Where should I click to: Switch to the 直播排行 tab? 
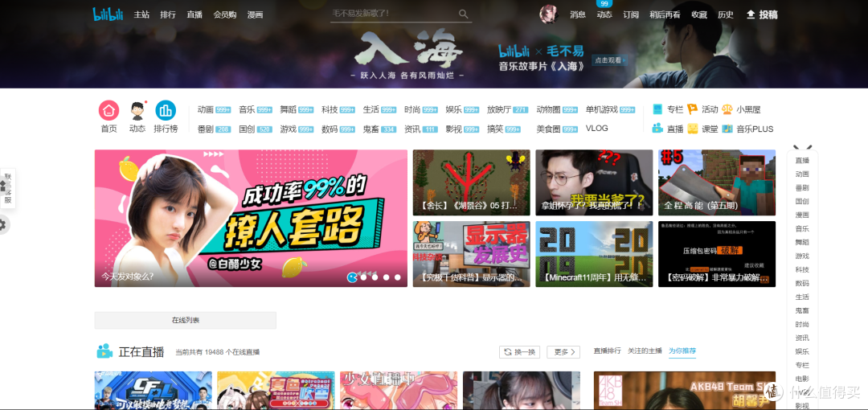[608, 351]
